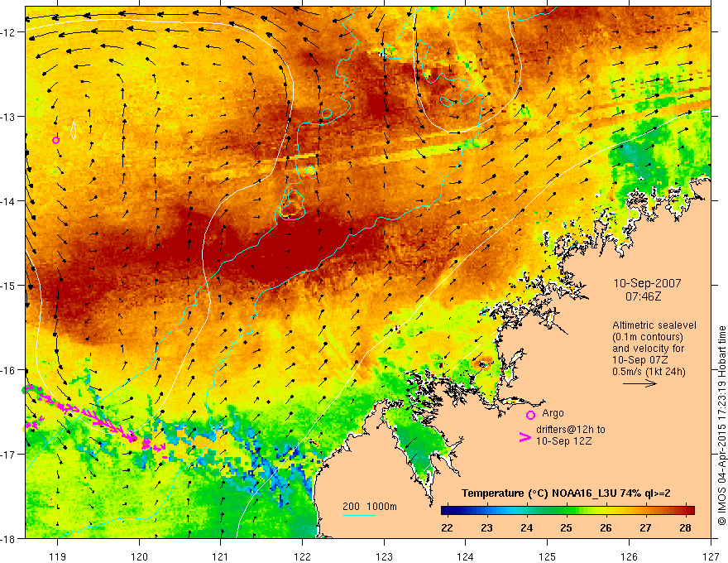Click the latitude axis label -18
The height and width of the screenshot is (563, 728).
click(9, 539)
